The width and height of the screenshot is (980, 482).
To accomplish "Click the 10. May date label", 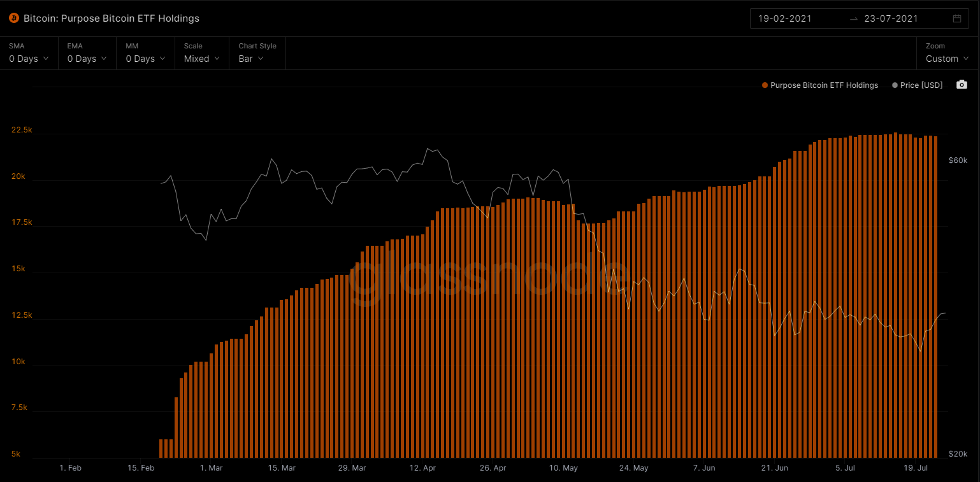I will [x=563, y=468].
